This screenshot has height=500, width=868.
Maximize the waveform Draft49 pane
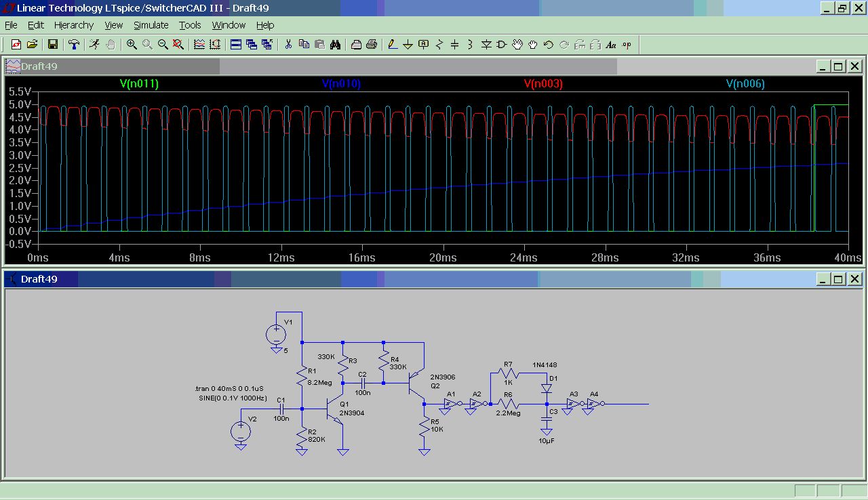coord(838,66)
